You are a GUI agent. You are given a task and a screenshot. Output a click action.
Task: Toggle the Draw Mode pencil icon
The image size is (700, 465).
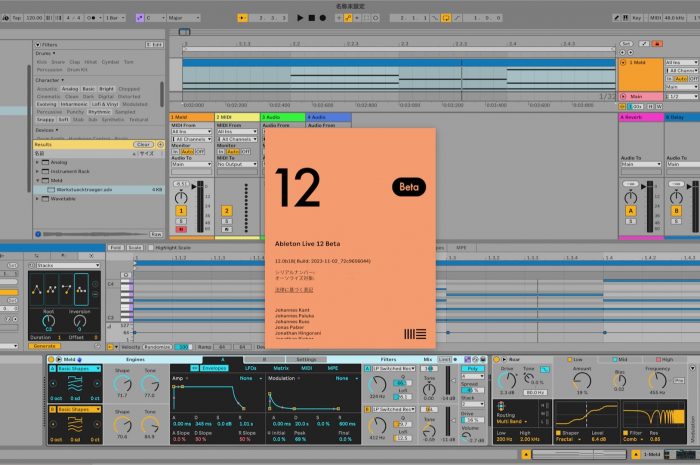617,18
